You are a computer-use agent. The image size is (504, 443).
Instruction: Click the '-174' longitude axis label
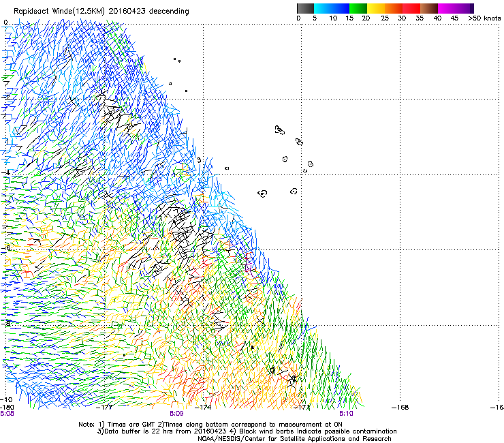[204, 408]
